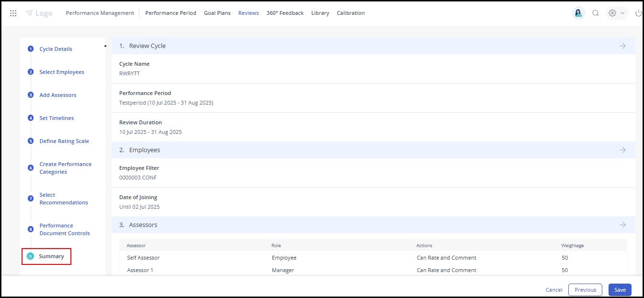This screenshot has width=644, height=298.
Task: Select the Summary step
Action: coord(52,256)
